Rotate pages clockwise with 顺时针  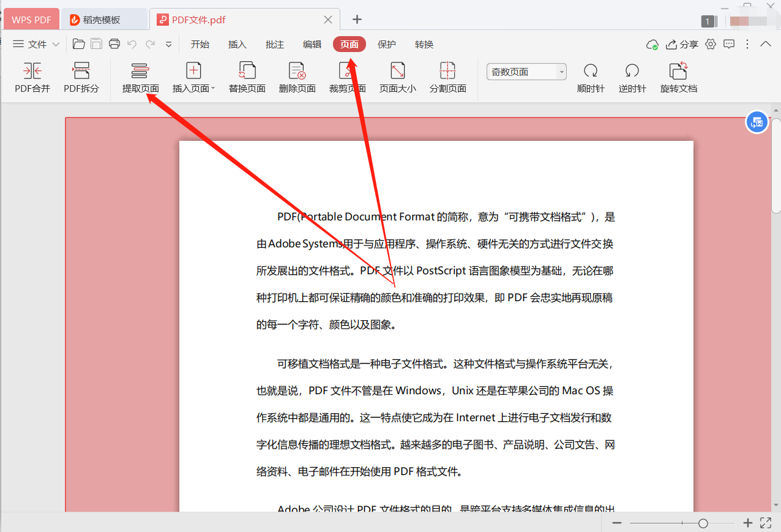[x=590, y=77]
